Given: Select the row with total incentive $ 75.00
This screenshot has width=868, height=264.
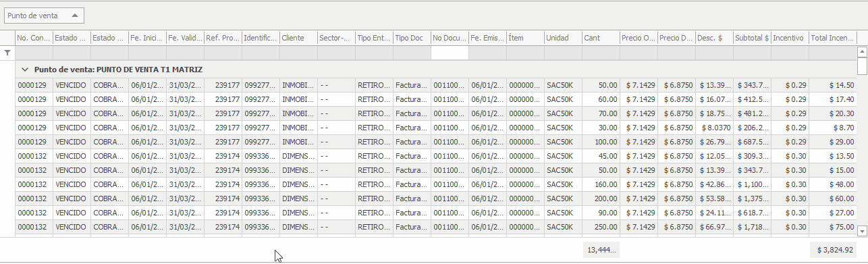Looking at the screenshot, I should point(435,227).
